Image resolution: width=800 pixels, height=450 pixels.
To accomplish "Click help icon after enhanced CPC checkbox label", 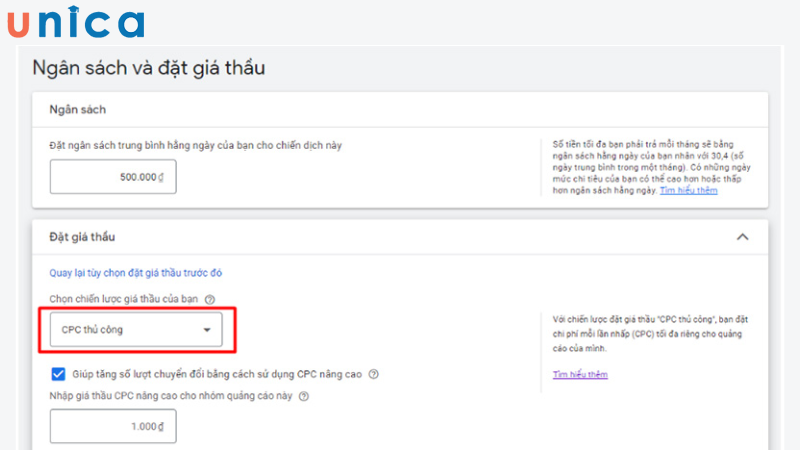I will click(x=373, y=374).
